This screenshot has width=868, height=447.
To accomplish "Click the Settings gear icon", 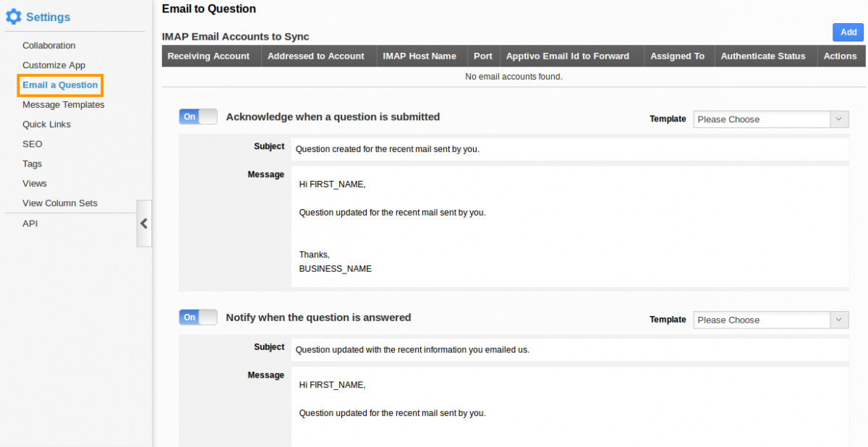I will coord(13,17).
